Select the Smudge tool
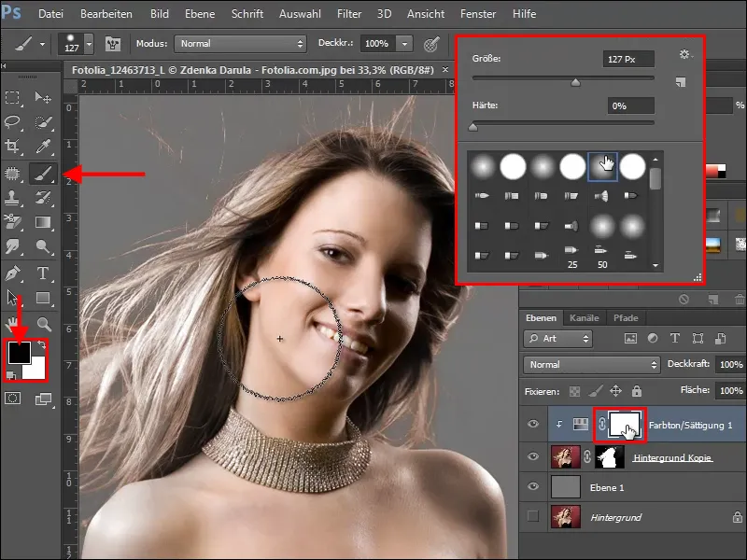This screenshot has width=747, height=560. pyautogui.click(x=12, y=246)
